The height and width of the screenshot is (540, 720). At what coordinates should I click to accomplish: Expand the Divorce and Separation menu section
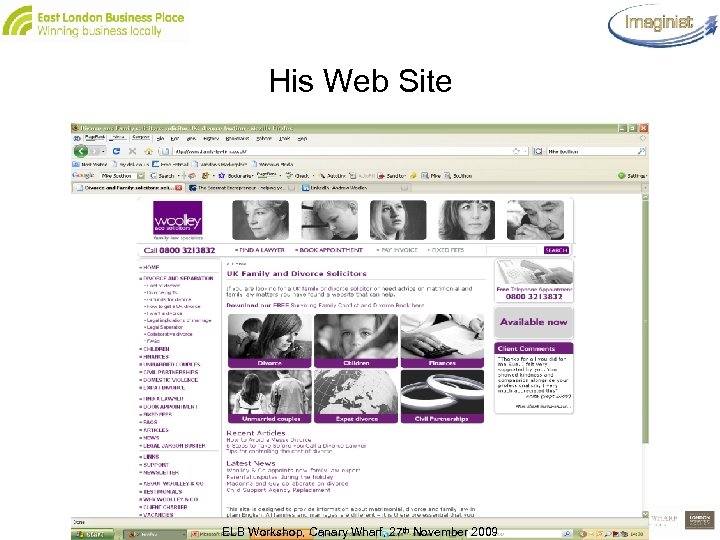point(177,278)
